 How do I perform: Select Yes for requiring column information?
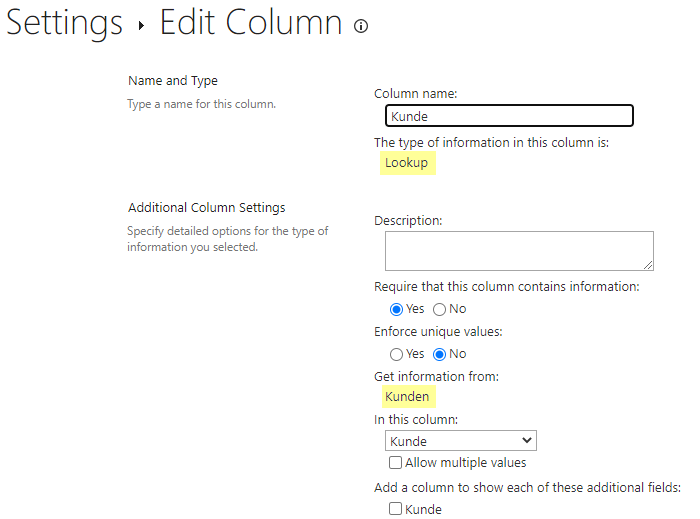tap(396, 309)
